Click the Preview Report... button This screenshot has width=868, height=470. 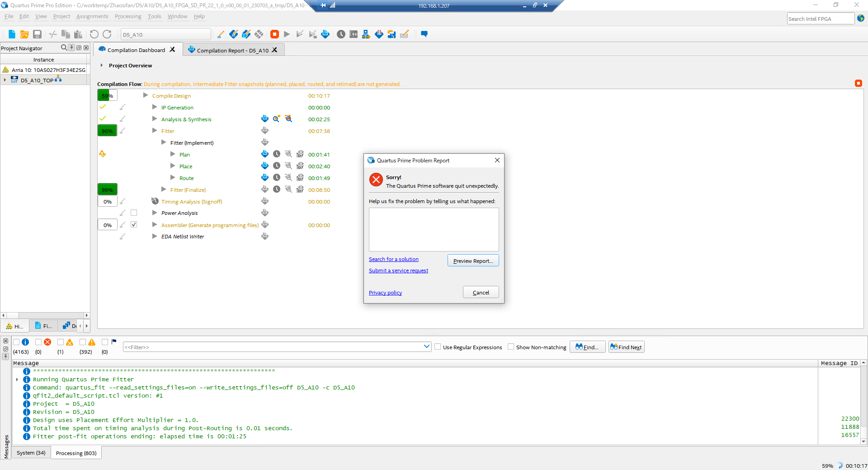pos(473,261)
